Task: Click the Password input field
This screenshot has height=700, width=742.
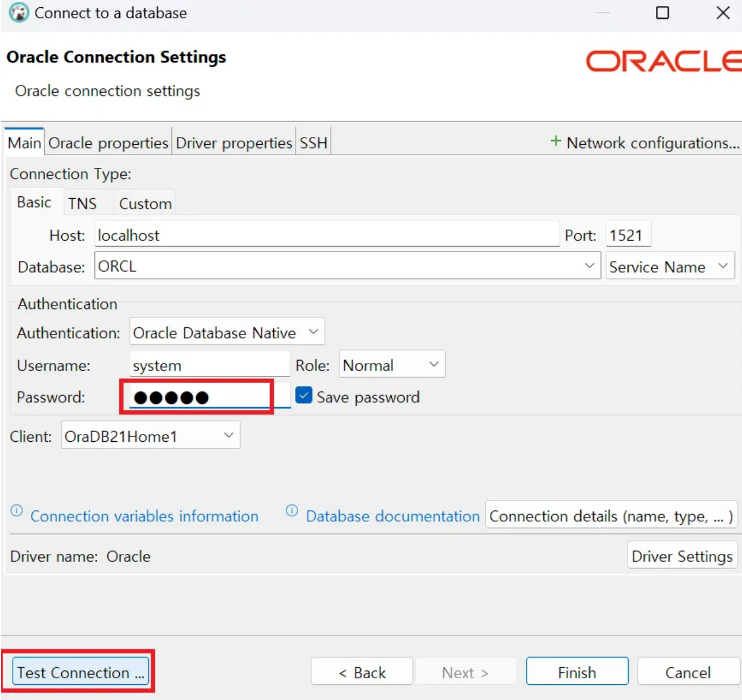Action: pos(210,397)
